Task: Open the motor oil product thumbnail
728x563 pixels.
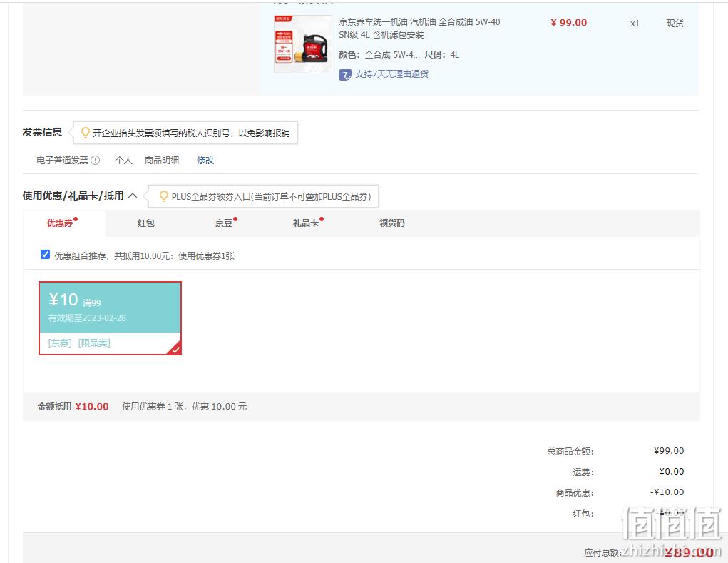Action: coord(303,44)
